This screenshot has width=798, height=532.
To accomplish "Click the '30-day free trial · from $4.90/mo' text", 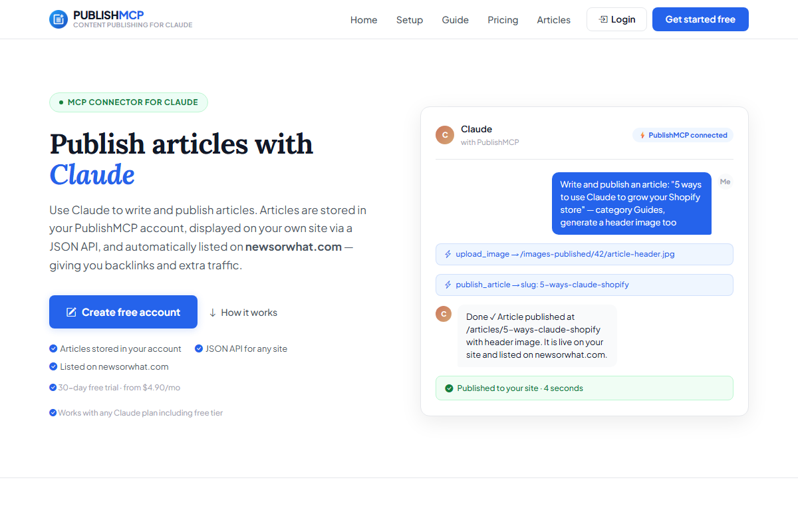I will pos(119,387).
